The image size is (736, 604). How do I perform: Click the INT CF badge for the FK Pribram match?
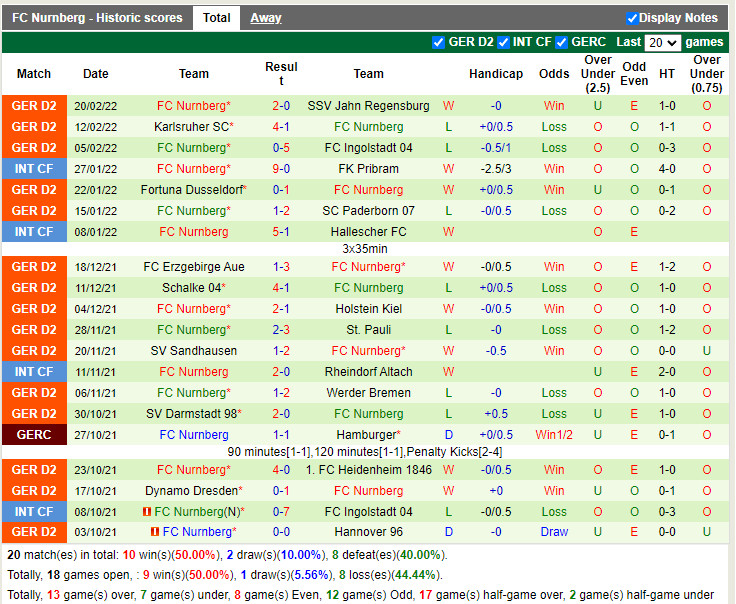coord(34,169)
